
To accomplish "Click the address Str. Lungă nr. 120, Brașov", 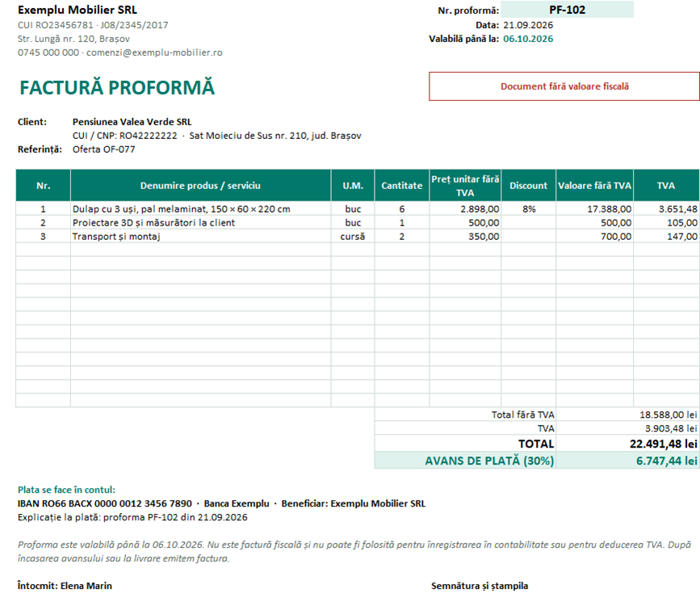I will point(73,39).
